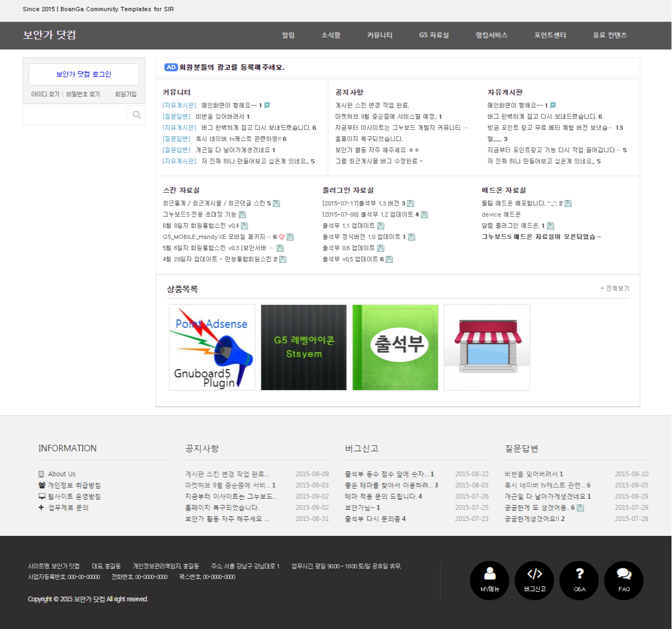Open 포인트센터 menu item
Image resolution: width=672 pixels, height=629 pixels.
pyautogui.click(x=550, y=35)
